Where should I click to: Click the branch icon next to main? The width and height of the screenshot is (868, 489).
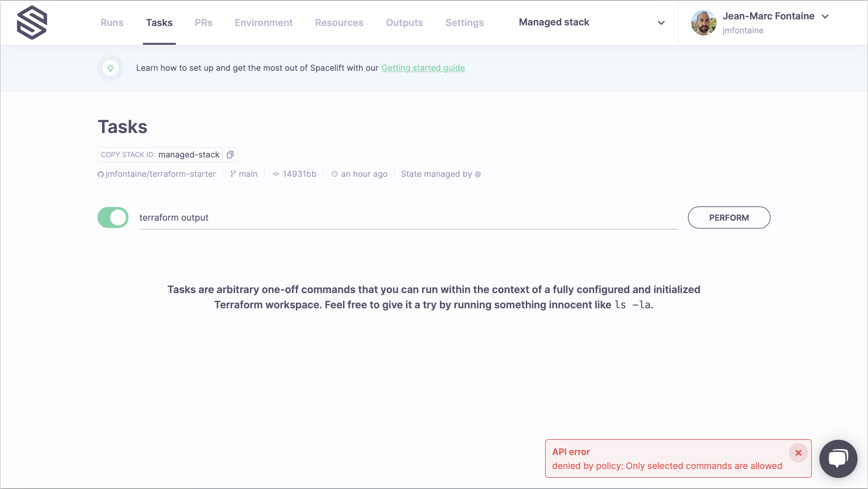[x=233, y=174]
